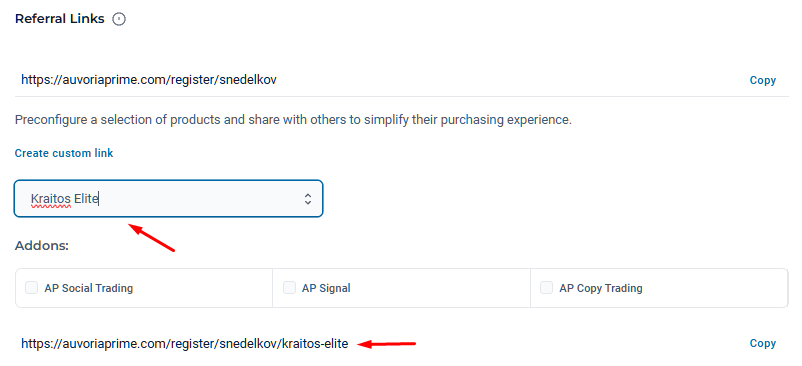The width and height of the screenshot is (802, 366).
Task: Select the register/snedelkov URL text
Action: pos(149,80)
